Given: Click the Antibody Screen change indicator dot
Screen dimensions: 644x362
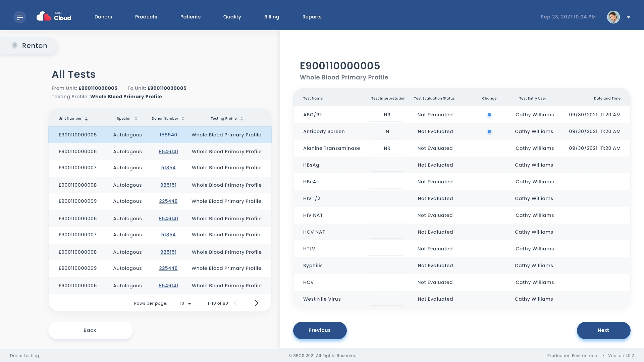Looking at the screenshot, I should [x=489, y=131].
